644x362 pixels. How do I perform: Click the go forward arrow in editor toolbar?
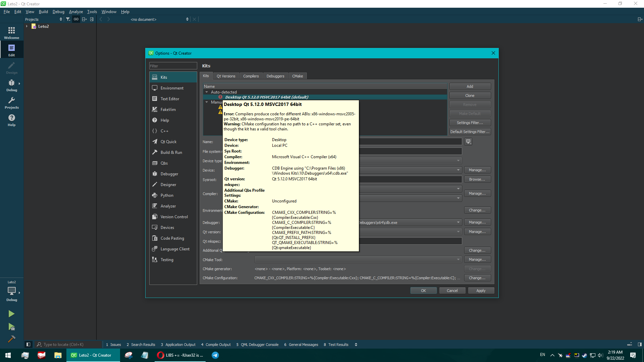tap(109, 19)
